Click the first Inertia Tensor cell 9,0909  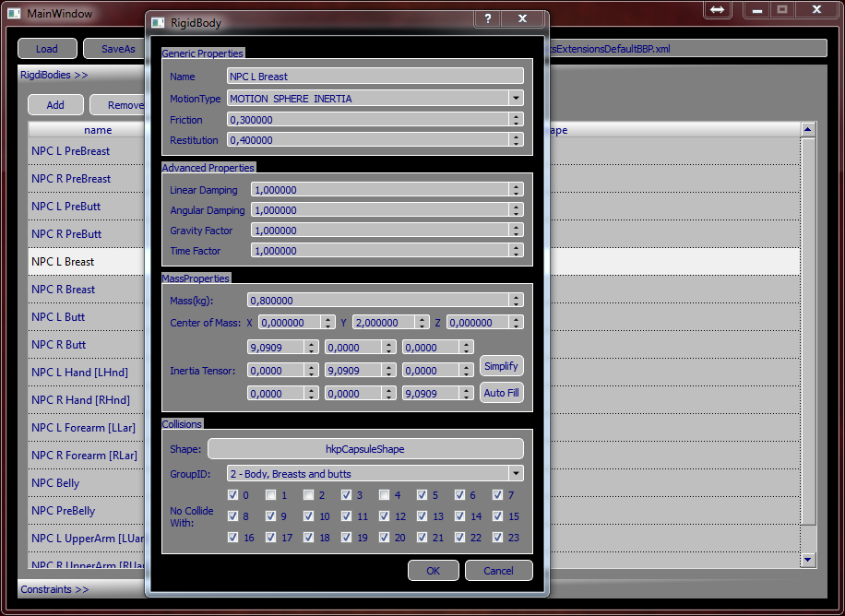click(x=277, y=348)
